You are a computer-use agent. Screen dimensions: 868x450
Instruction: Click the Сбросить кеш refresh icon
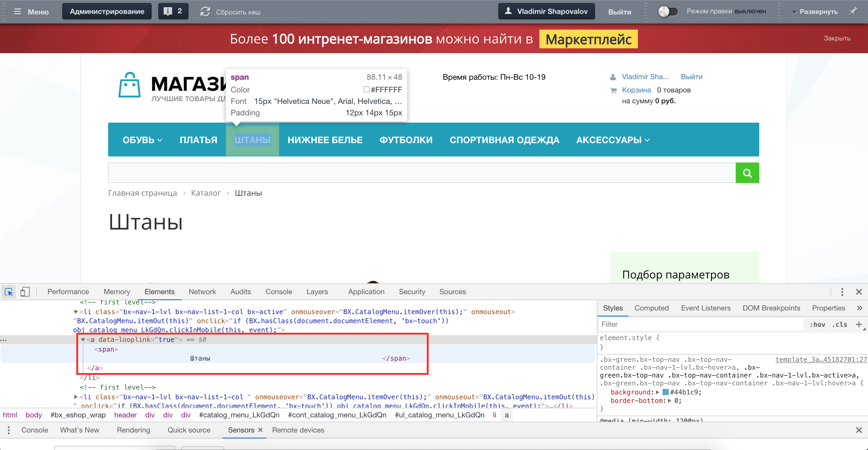(x=205, y=12)
